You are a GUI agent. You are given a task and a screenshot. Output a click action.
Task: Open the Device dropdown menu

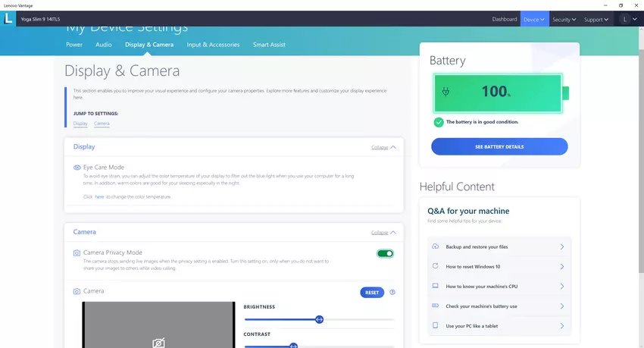[x=533, y=19]
